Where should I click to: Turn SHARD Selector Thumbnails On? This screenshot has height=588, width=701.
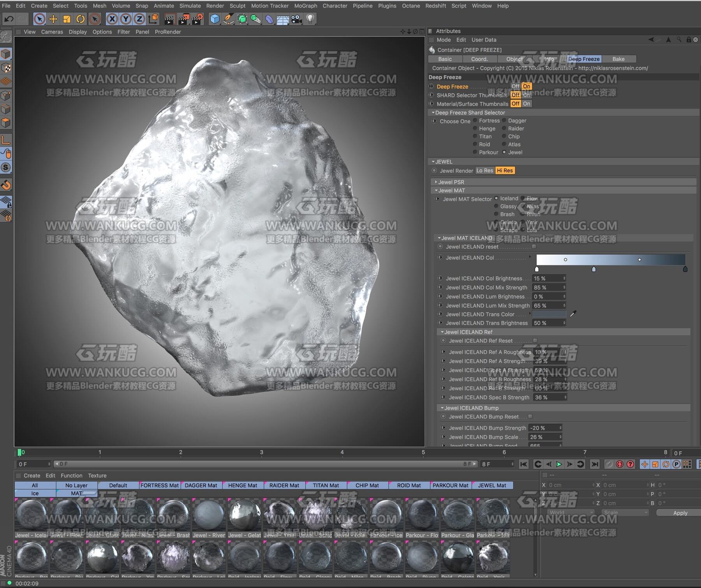click(x=527, y=95)
